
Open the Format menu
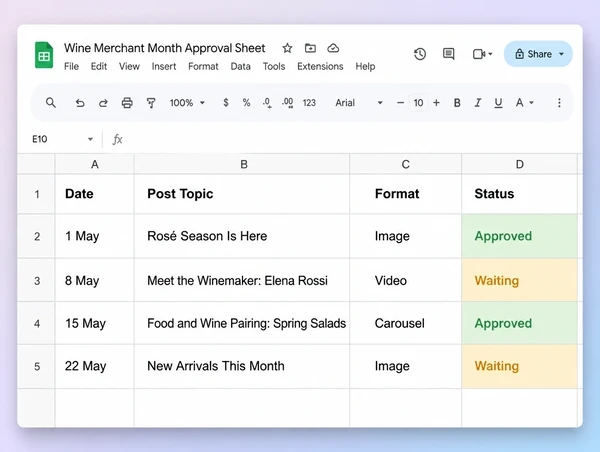203,66
